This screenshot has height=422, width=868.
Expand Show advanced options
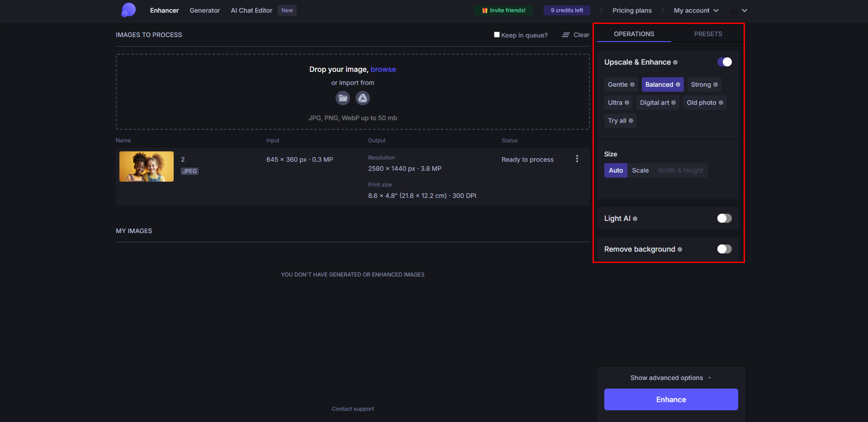[x=671, y=378]
